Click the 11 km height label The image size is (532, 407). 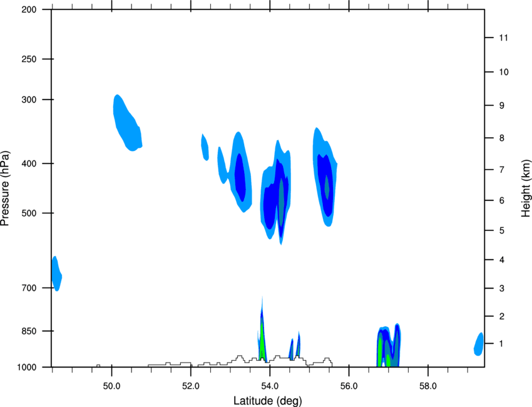(x=503, y=38)
